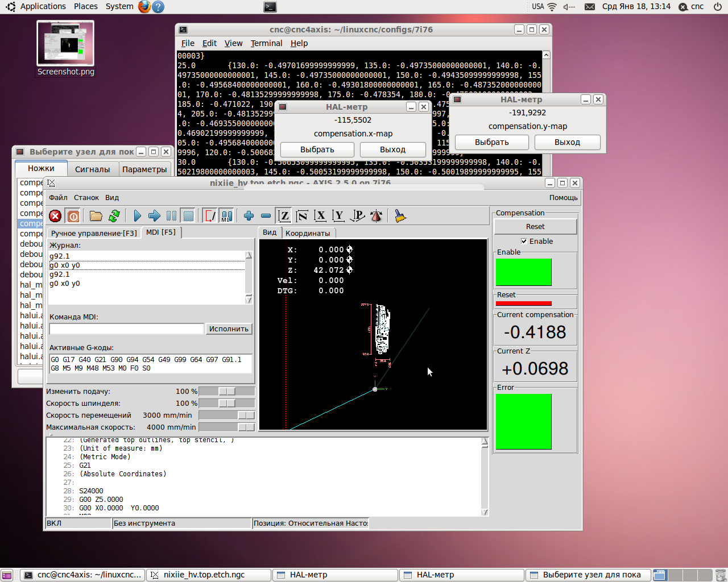Adjust the Изменить подачу slider
728x582 pixels.
pyautogui.click(x=226, y=392)
